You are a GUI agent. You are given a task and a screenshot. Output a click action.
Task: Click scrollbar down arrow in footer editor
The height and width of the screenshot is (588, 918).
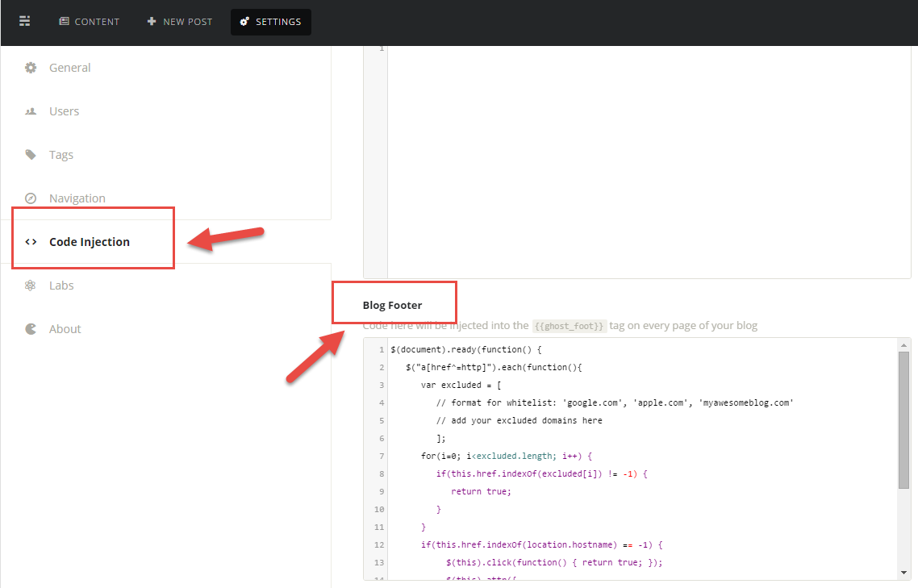(x=904, y=573)
